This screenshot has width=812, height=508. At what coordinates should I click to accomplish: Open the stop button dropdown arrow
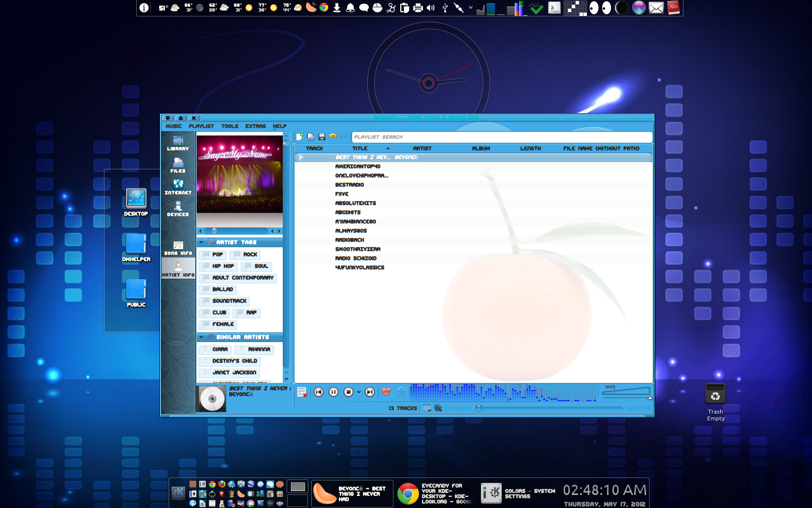point(359,392)
